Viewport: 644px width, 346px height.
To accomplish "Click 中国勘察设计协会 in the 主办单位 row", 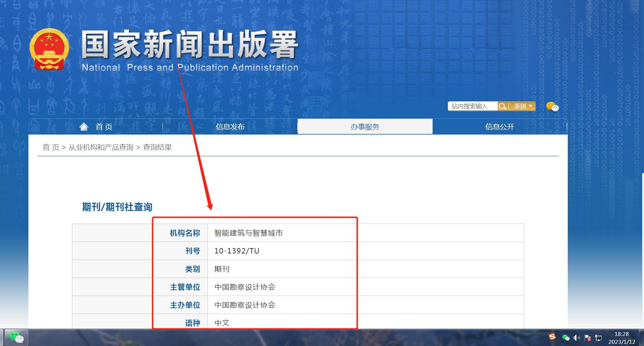I will [245, 305].
